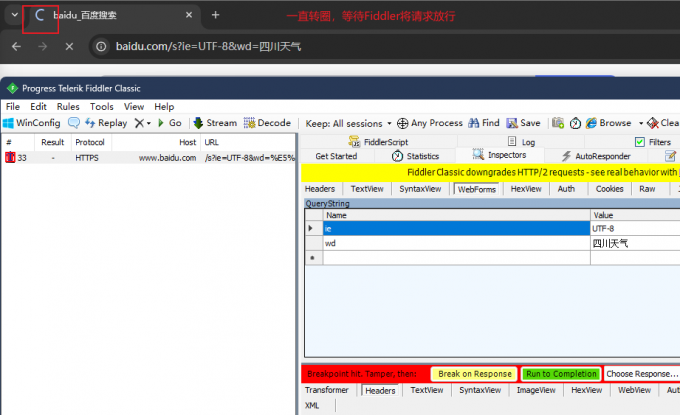Click the 四川天气 value cell
The height and width of the screenshot is (415, 680).
(x=635, y=243)
